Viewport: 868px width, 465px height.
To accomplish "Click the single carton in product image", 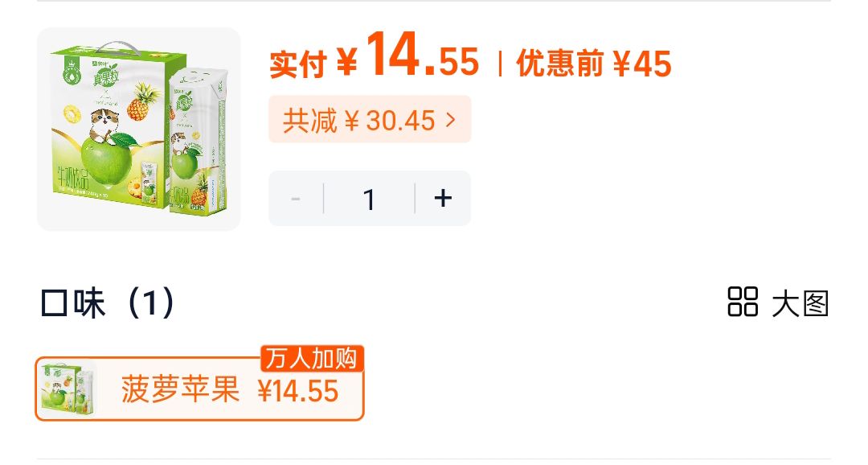I will point(199,141).
